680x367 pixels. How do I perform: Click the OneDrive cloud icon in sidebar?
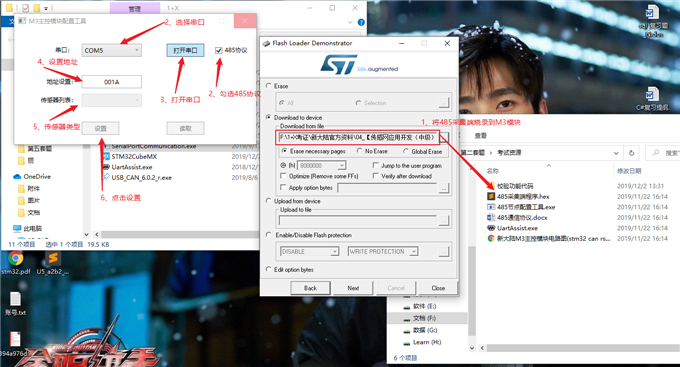17,177
